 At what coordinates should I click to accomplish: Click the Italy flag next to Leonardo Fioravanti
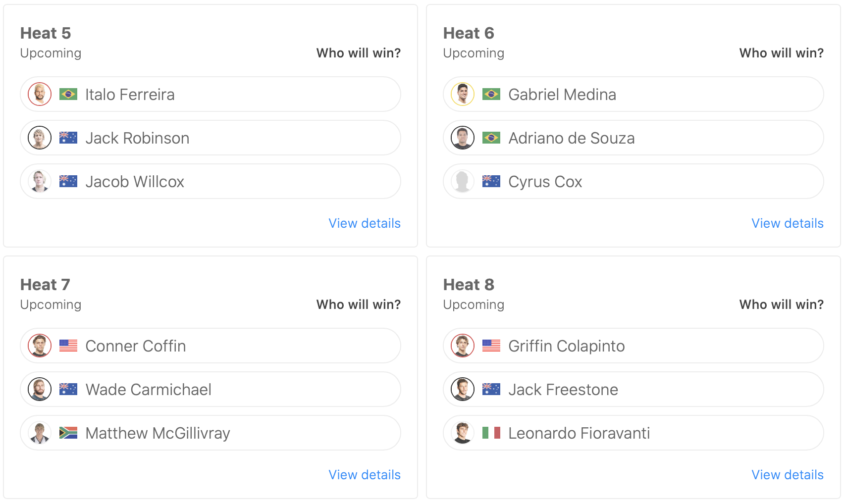tap(491, 433)
